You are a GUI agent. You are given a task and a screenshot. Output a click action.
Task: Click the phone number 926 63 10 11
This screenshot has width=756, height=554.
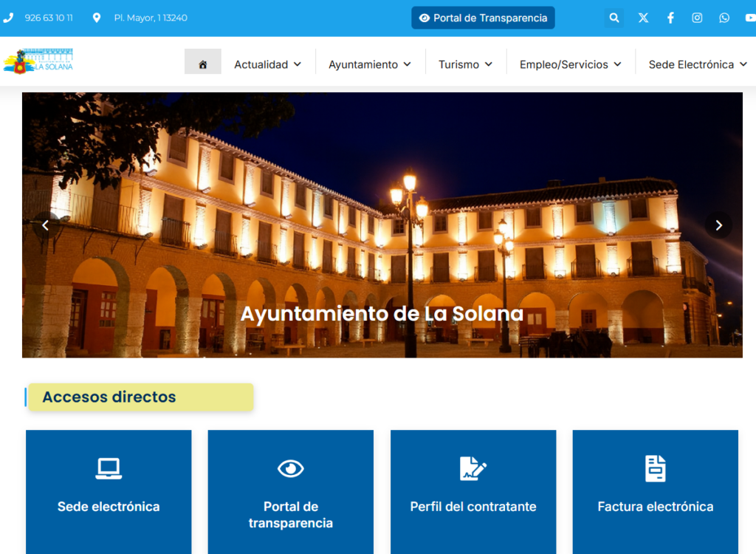click(x=49, y=18)
